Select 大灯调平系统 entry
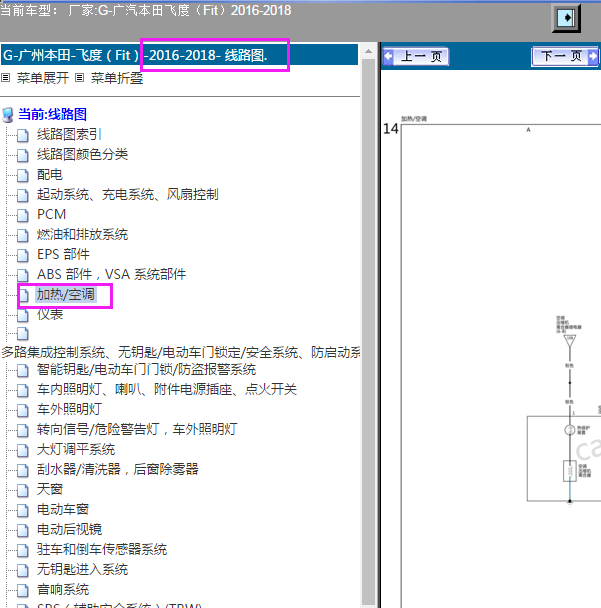This screenshot has width=601, height=608. point(76,449)
